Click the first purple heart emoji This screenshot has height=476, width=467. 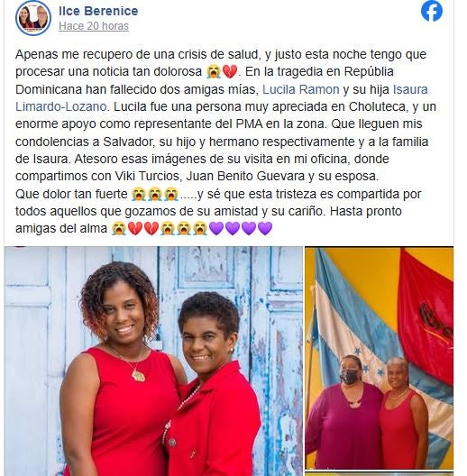[x=216, y=228]
